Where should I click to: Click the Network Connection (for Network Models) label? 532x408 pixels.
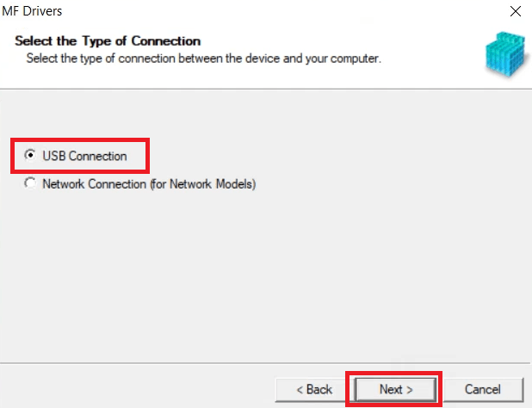pos(149,184)
